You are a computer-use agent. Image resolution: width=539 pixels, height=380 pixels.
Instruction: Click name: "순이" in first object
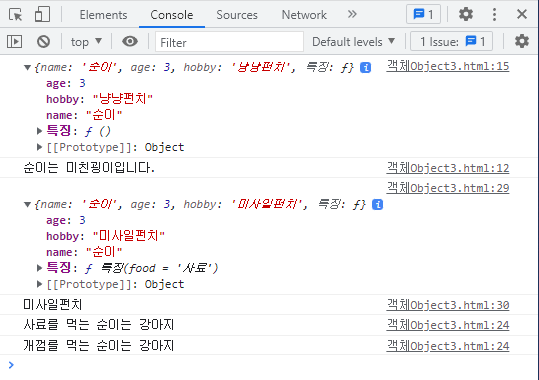click(x=84, y=115)
